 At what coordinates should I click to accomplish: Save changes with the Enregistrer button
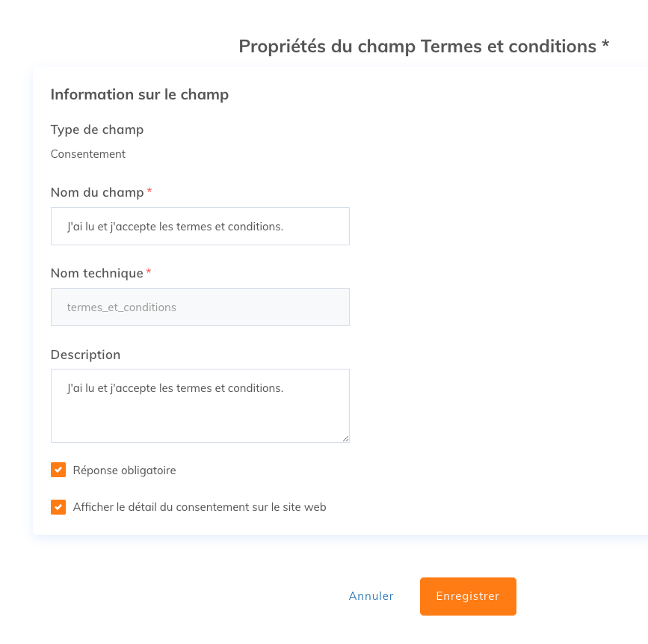coord(468,596)
